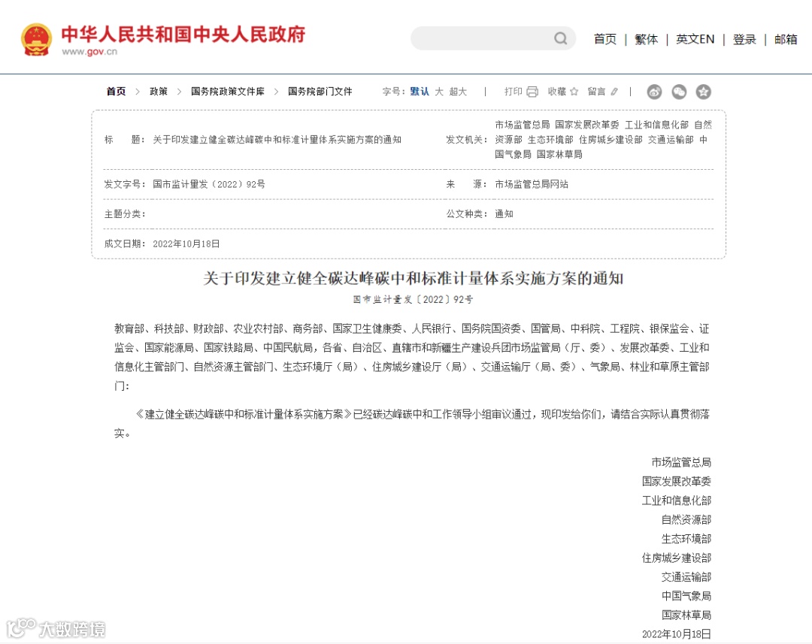This screenshot has width=812, height=644.
Task: Go to 政策 breadcrumb
Action: pos(159,92)
